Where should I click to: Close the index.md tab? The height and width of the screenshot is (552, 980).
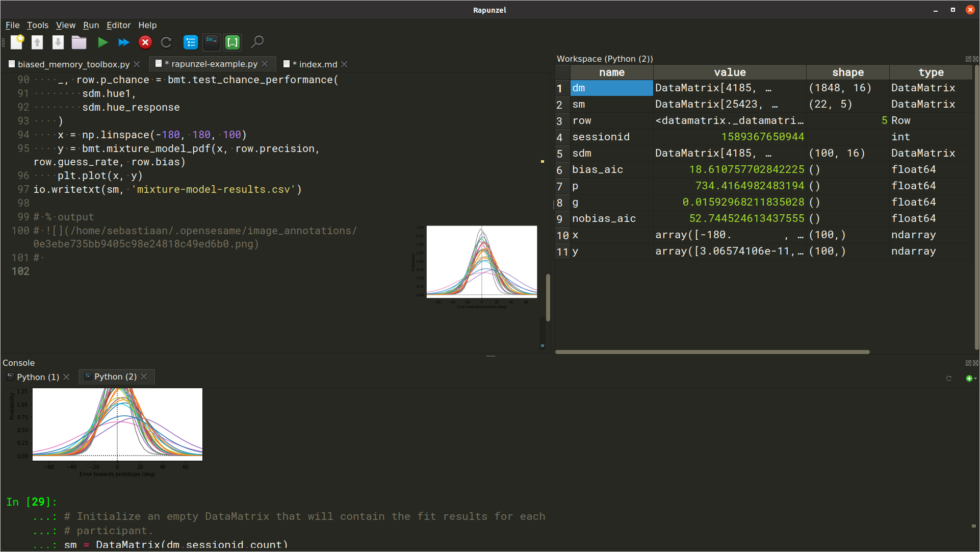point(344,64)
